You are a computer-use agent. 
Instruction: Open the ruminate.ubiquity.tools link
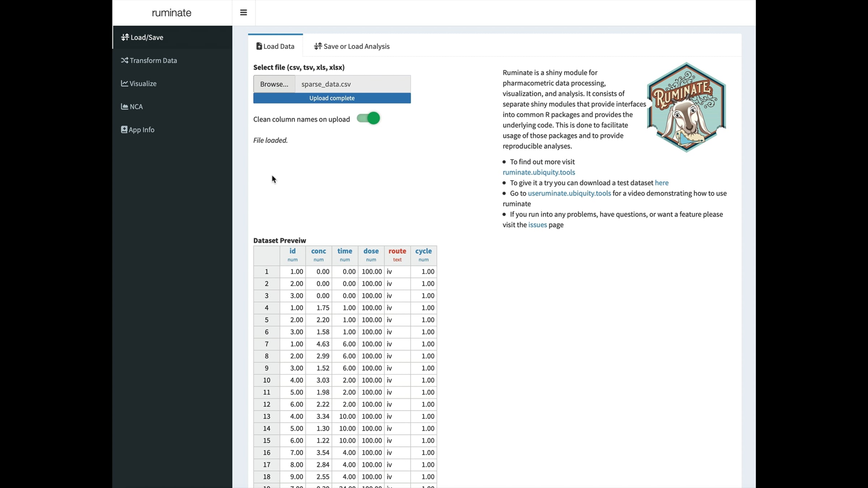point(539,172)
